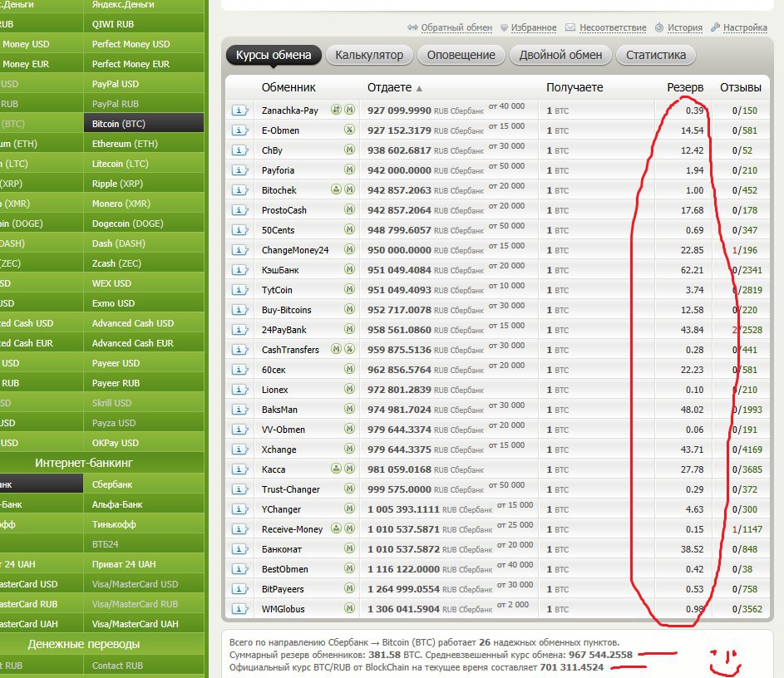Open info icon for ChangeMoney24 row

pyautogui.click(x=239, y=250)
